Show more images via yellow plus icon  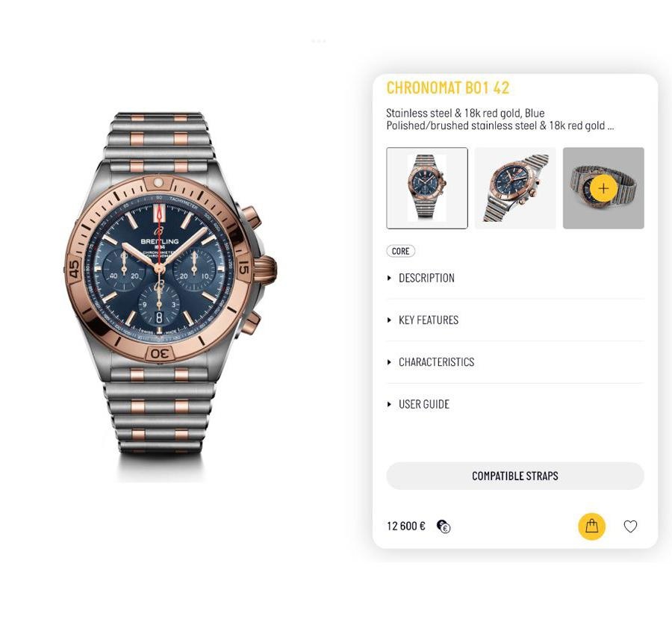tap(603, 188)
